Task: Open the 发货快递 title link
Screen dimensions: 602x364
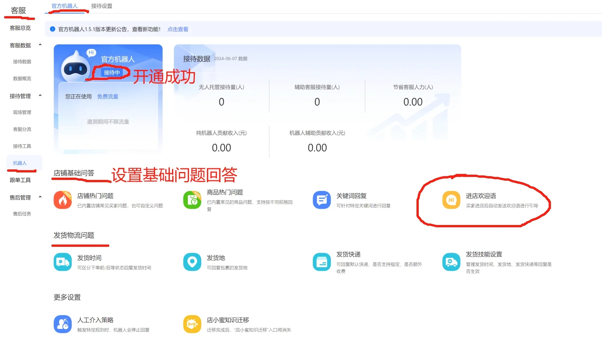Action: pyautogui.click(x=349, y=254)
